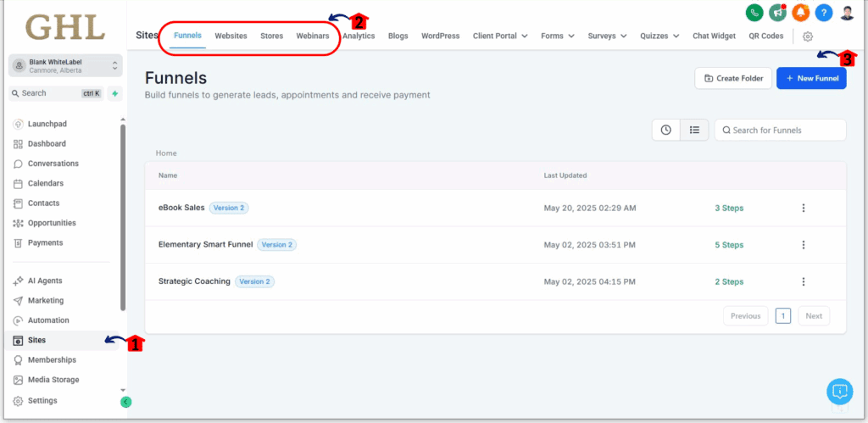Open Marketing in sidebar
The height and width of the screenshot is (423, 868).
pyautogui.click(x=46, y=301)
